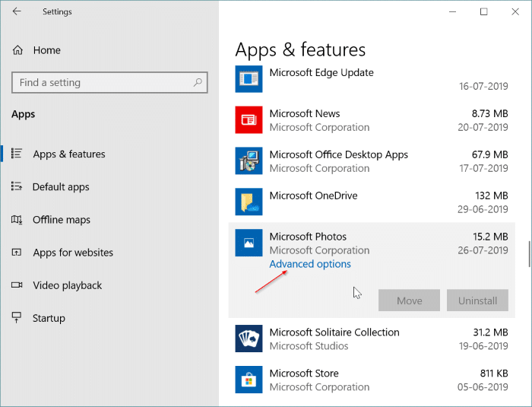This screenshot has width=532, height=407.
Task: Click the Microsoft Edge Update app icon
Action: (249, 79)
